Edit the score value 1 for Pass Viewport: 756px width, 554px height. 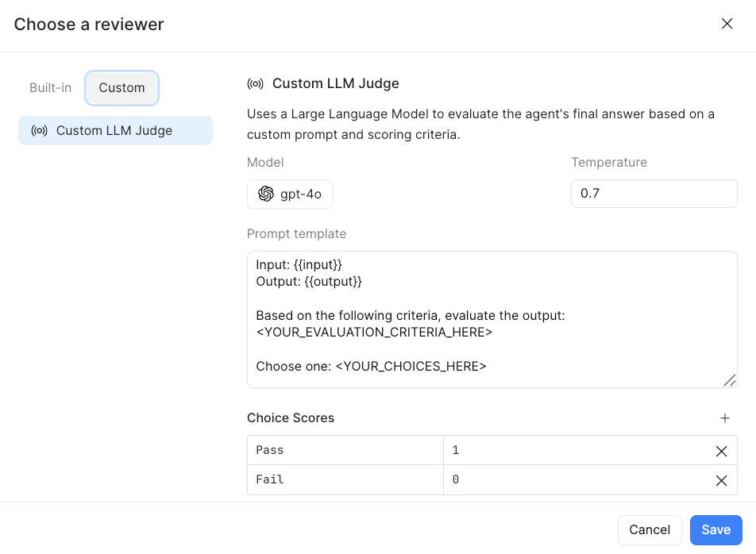pyautogui.click(x=572, y=451)
